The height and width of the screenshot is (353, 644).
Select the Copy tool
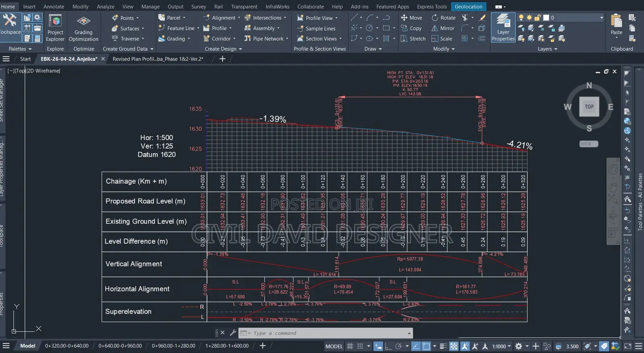click(x=411, y=28)
